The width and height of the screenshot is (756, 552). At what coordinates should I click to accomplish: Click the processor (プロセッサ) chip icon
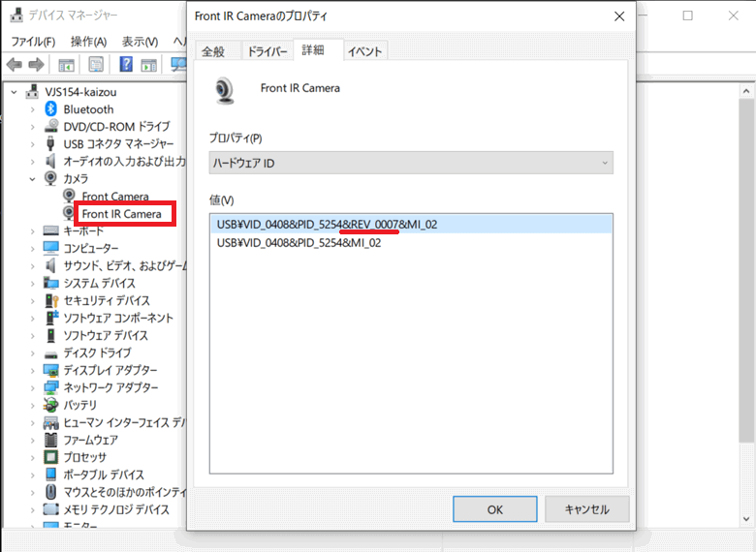pos(52,457)
